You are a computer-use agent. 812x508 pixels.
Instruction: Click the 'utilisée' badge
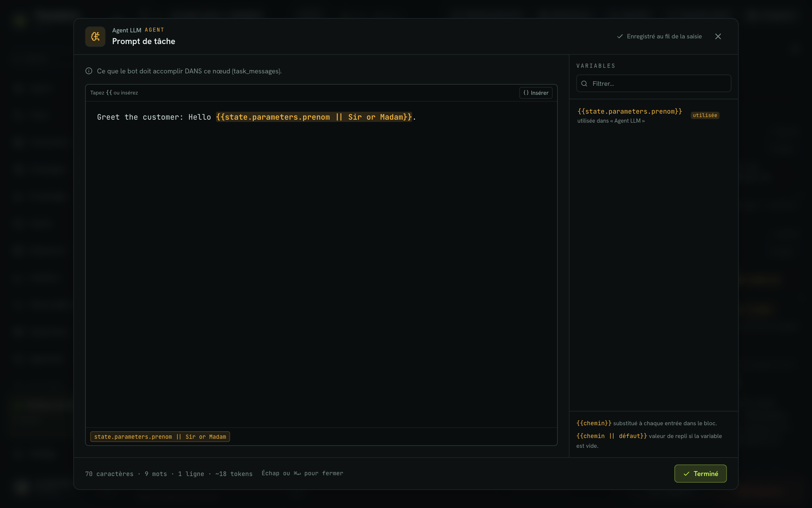[x=705, y=115]
